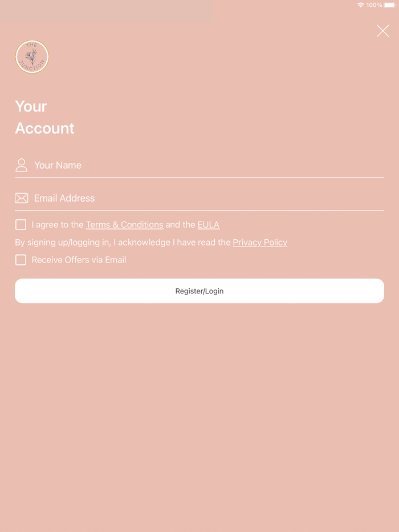Image resolution: width=399 pixels, height=532 pixels.
Task: Click the X icon to dismiss the account screen
Action: coord(382,31)
